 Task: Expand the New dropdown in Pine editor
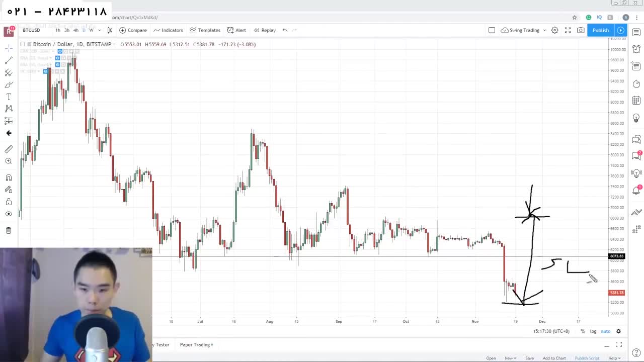click(510, 358)
